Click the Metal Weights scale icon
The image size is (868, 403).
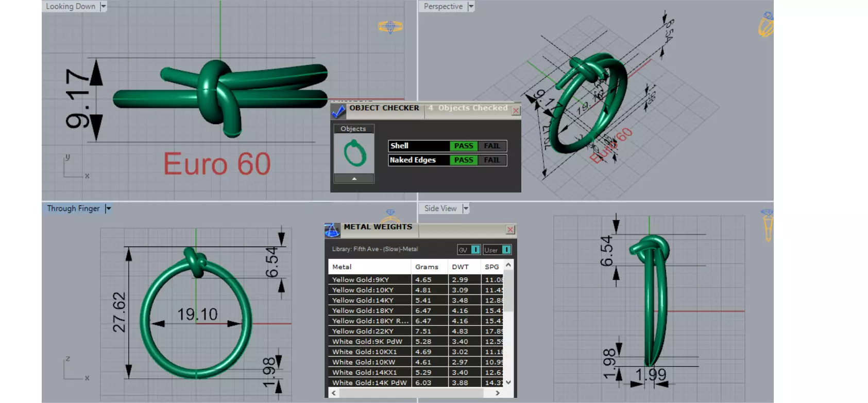tap(332, 230)
